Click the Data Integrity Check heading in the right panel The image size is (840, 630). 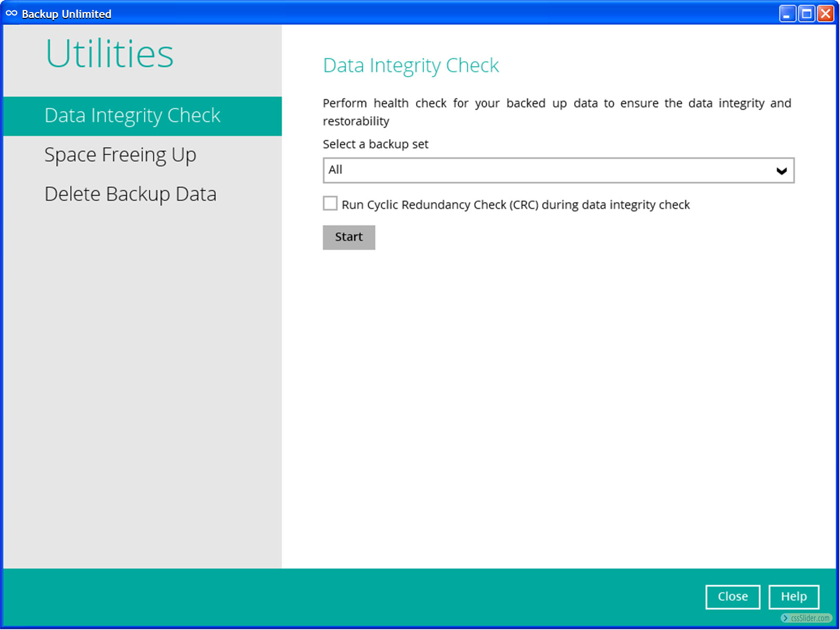tap(411, 66)
